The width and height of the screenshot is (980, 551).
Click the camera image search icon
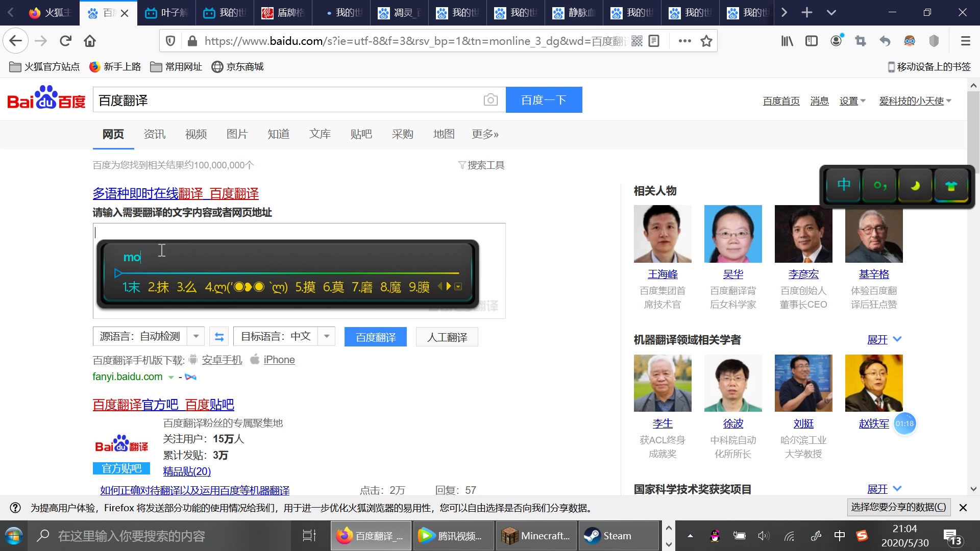point(491,100)
